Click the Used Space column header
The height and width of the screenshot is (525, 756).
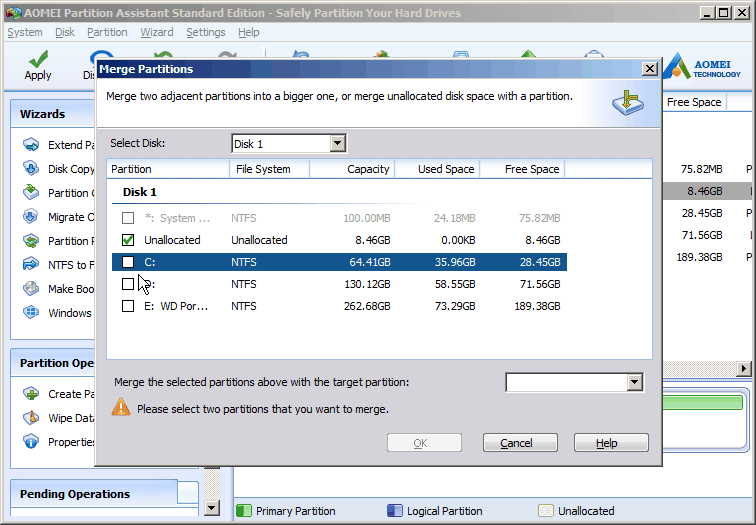coord(437,169)
